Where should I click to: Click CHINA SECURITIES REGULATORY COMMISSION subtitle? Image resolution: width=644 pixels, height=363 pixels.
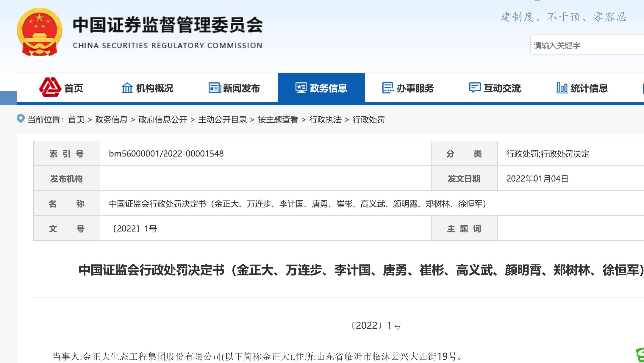168,46
